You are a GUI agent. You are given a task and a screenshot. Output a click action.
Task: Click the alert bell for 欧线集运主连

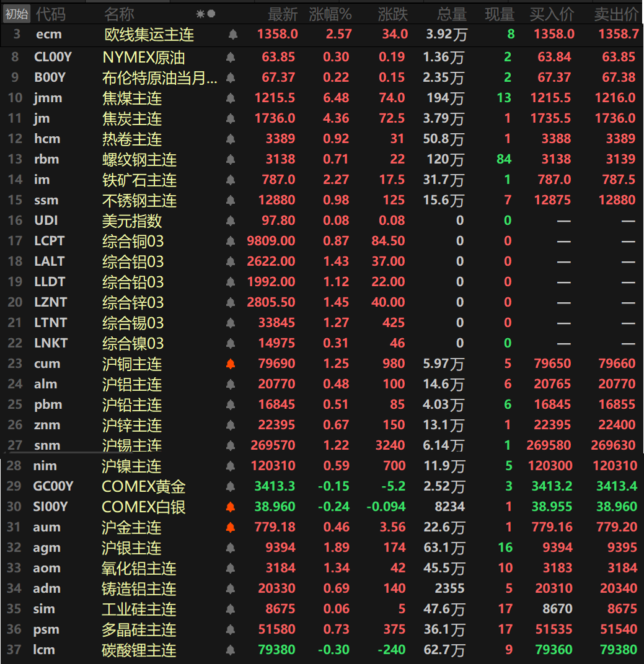pos(232,34)
